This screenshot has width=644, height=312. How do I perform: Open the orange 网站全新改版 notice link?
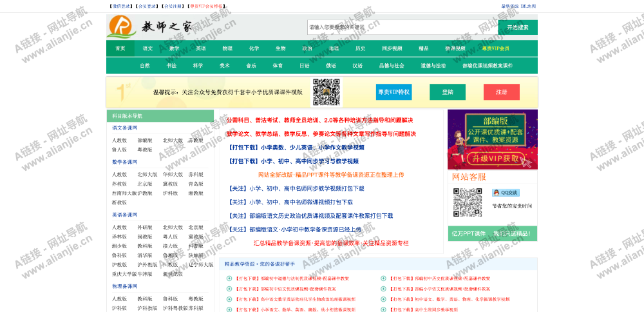point(331,175)
